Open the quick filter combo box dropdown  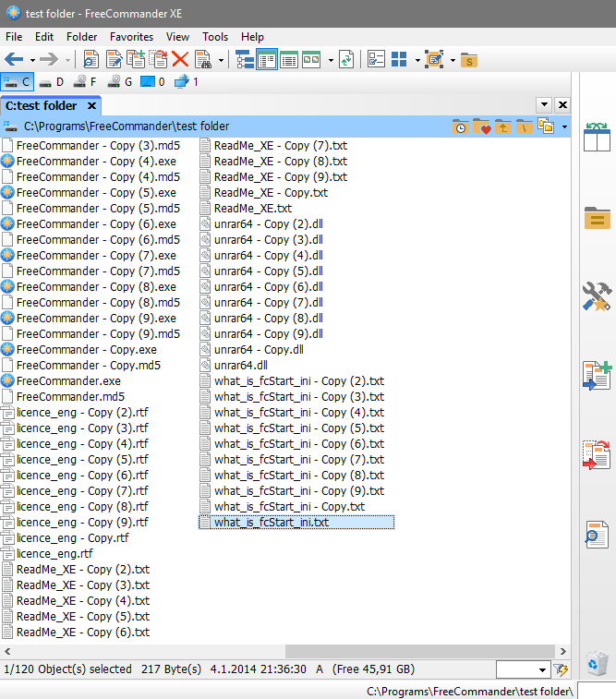point(542,669)
